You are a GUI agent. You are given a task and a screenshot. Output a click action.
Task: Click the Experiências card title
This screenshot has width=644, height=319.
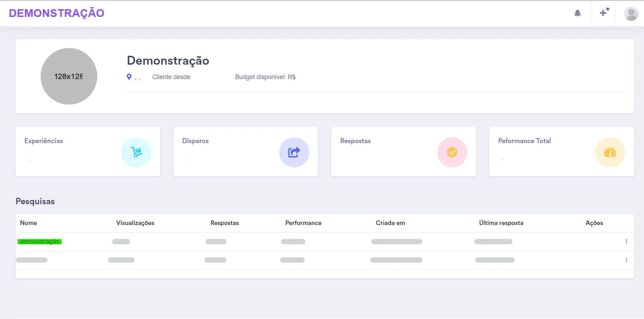(x=44, y=141)
